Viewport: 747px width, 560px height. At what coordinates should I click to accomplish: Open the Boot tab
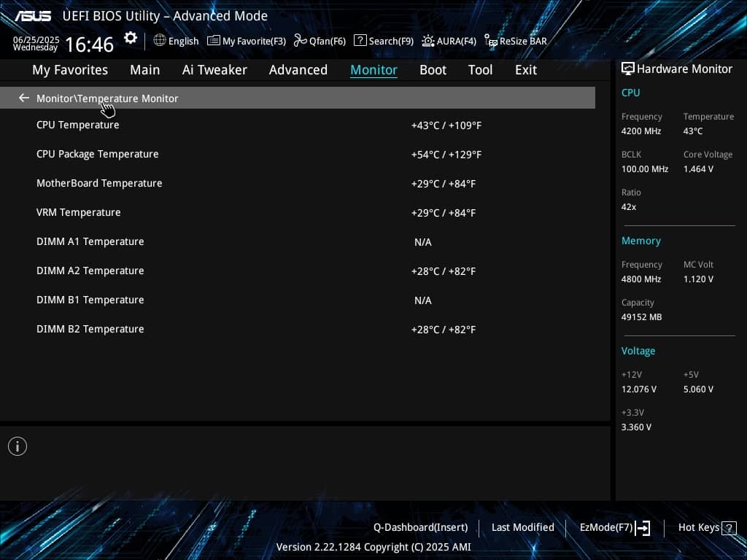[433, 70]
